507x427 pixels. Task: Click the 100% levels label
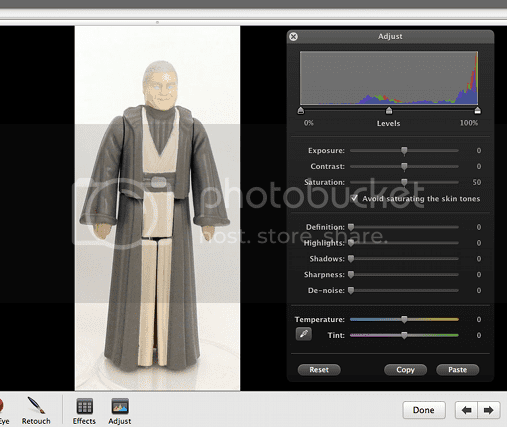(469, 123)
